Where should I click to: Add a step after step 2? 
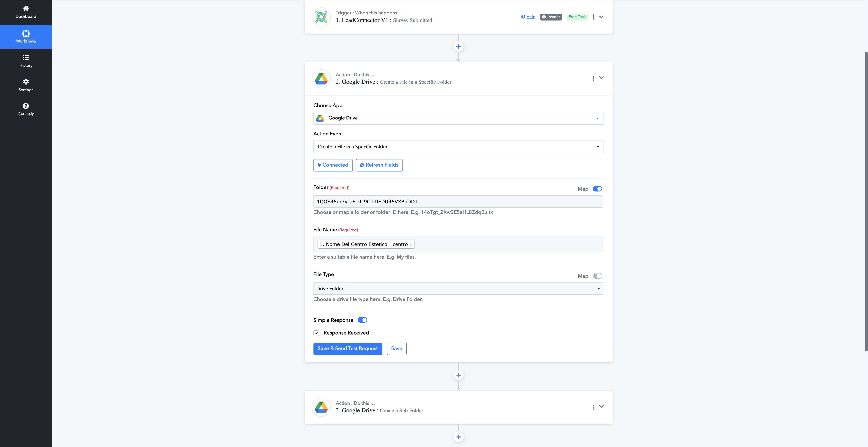coord(458,375)
